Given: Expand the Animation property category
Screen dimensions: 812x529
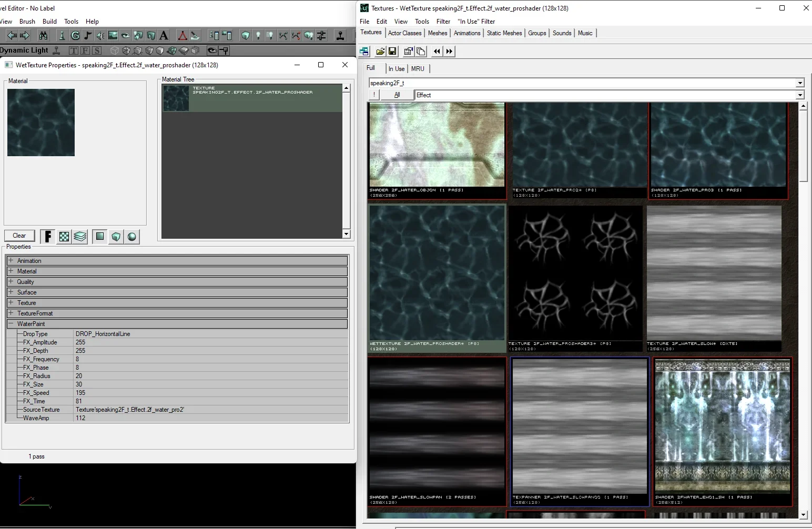Looking at the screenshot, I should pos(11,260).
